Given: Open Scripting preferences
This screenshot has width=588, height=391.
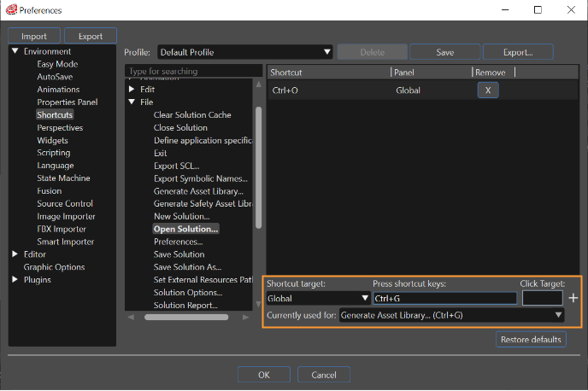Looking at the screenshot, I should 54,153.
